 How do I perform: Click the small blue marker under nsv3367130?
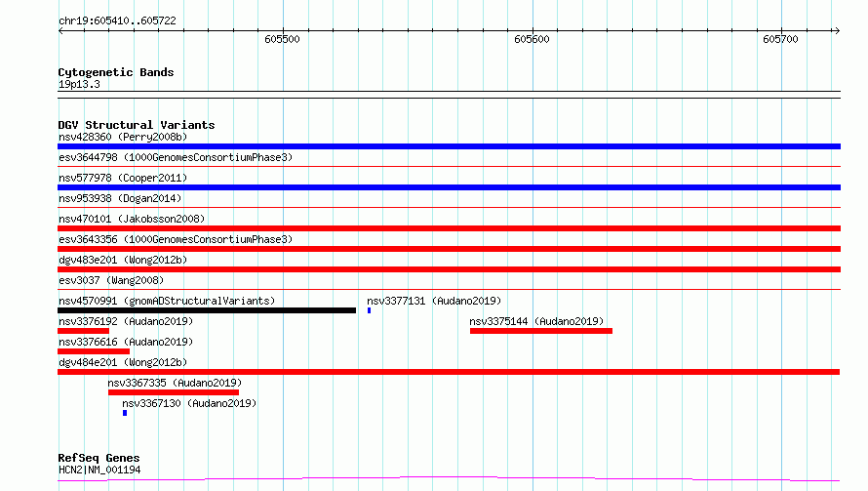tap(125, 413)
